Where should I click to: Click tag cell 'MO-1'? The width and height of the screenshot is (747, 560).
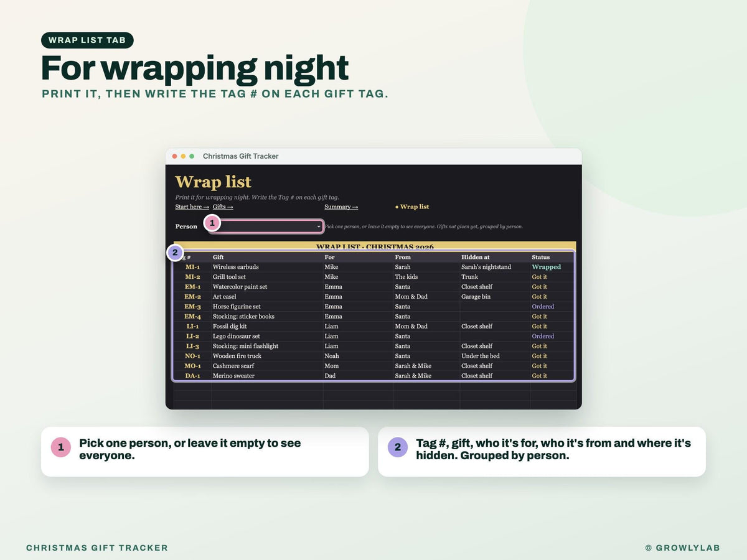coord(192,366)
